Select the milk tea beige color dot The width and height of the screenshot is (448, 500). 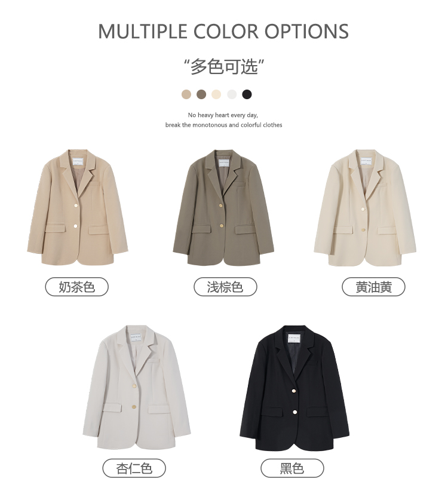click(x=186, y=94)
